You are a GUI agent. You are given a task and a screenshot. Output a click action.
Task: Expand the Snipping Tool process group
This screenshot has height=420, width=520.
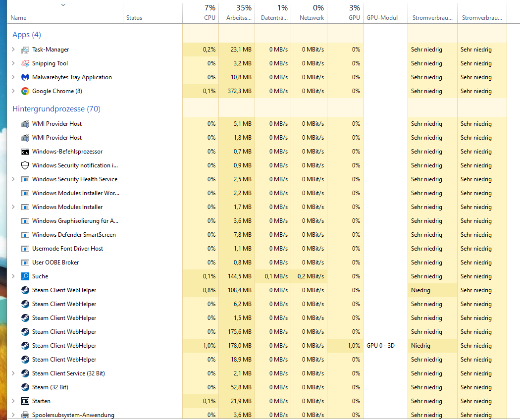13,63
